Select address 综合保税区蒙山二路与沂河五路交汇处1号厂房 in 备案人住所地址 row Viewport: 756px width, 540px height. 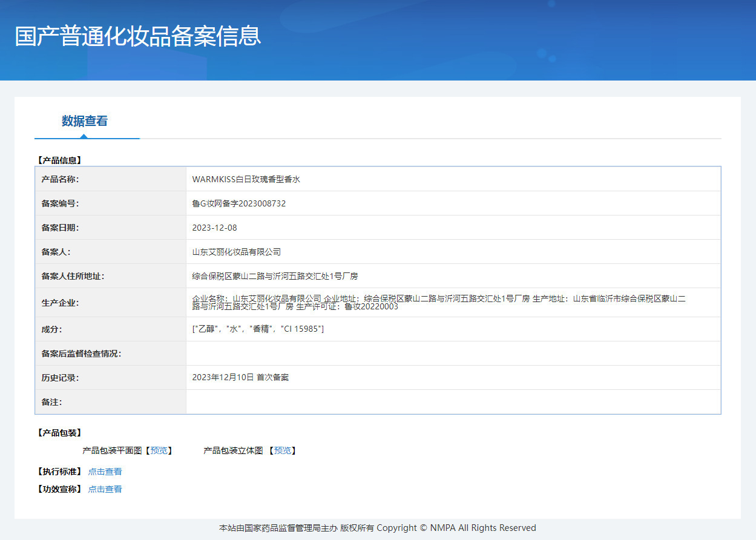275,276
